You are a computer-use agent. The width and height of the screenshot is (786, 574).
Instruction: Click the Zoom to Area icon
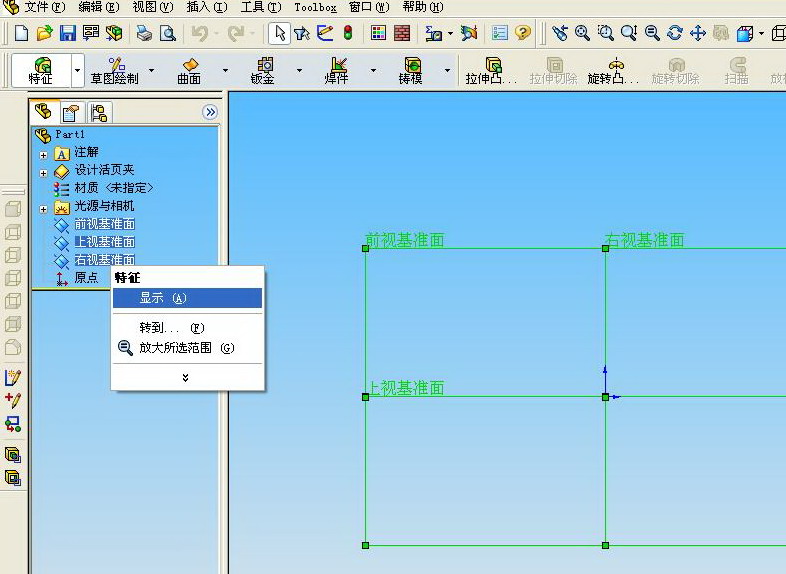click(606, 34)
